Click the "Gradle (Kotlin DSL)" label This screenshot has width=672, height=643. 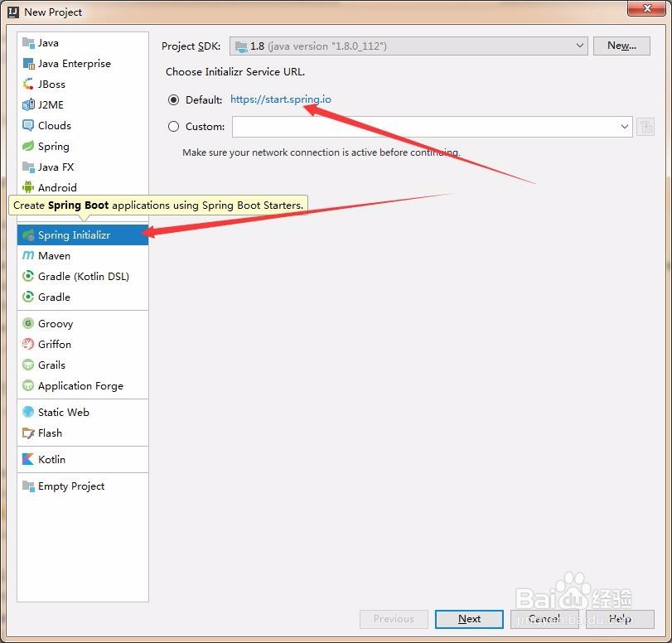(x=84, y=277)
